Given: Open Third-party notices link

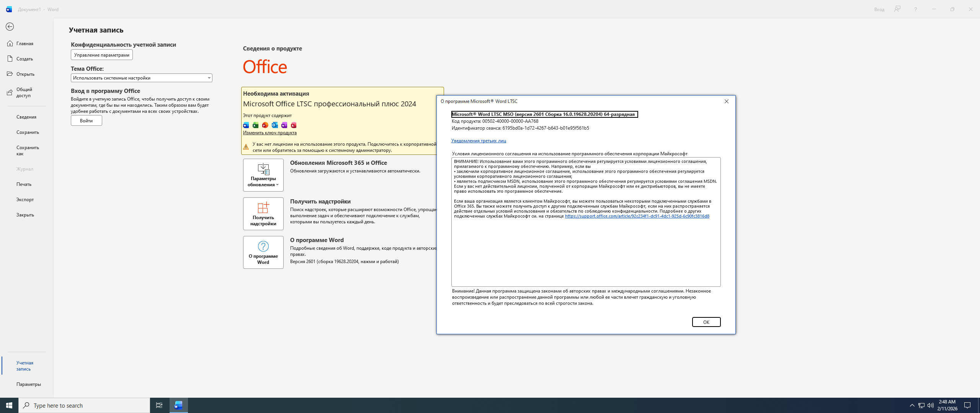Looking at the screenshot, I should 478,141.
